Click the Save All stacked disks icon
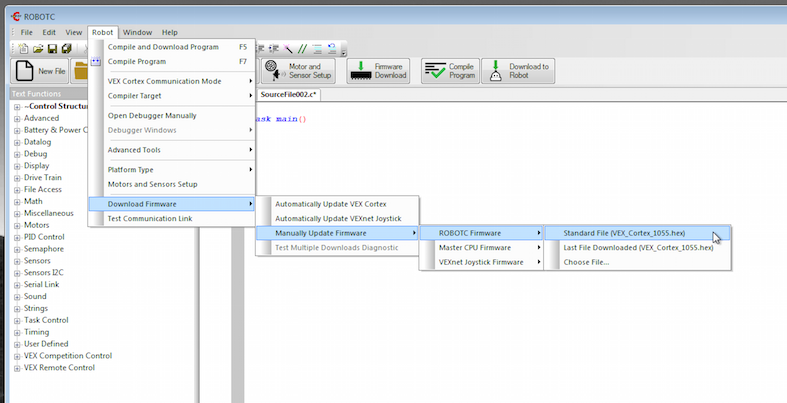This screenshot has height=403, width=787. coord(66,49)
